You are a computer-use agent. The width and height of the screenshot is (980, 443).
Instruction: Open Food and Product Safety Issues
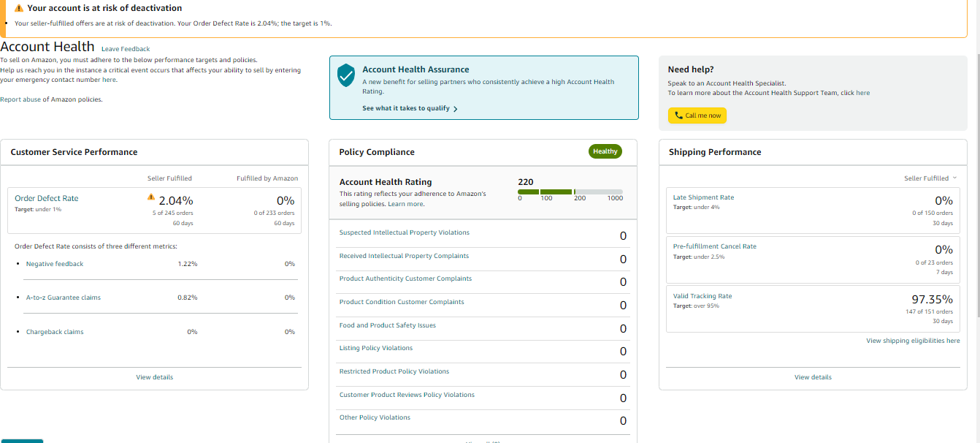pos(388,325)
